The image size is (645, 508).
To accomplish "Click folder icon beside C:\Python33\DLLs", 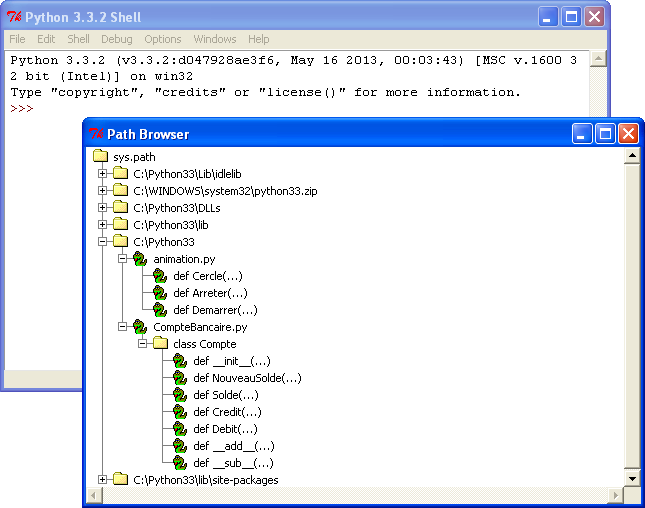I will [x=121, y=207].
